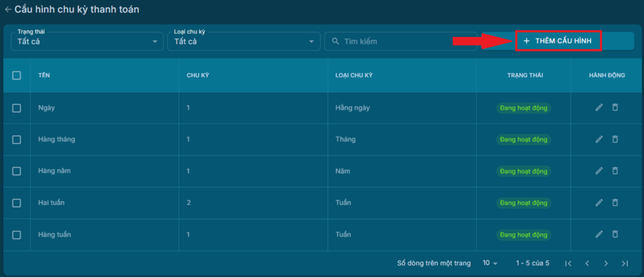Focus the Tìm kiếm search field

click(402, 42)
